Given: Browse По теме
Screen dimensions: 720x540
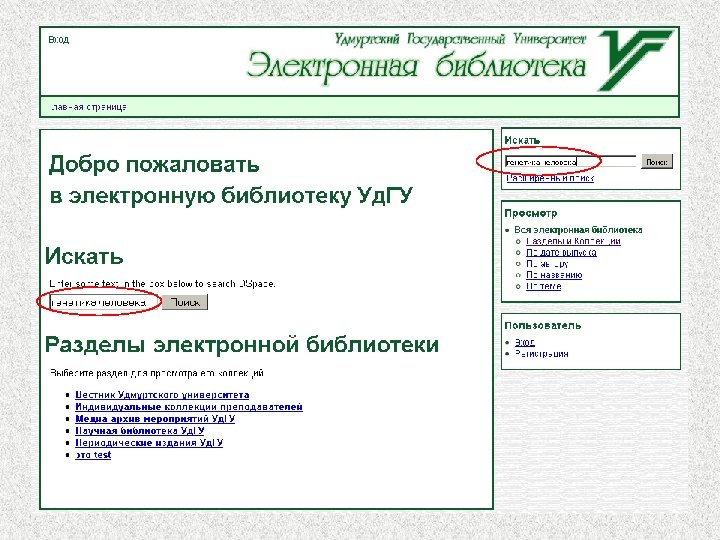Looking at the screenshot, I should pyautogui.click(x=544, y=287).
